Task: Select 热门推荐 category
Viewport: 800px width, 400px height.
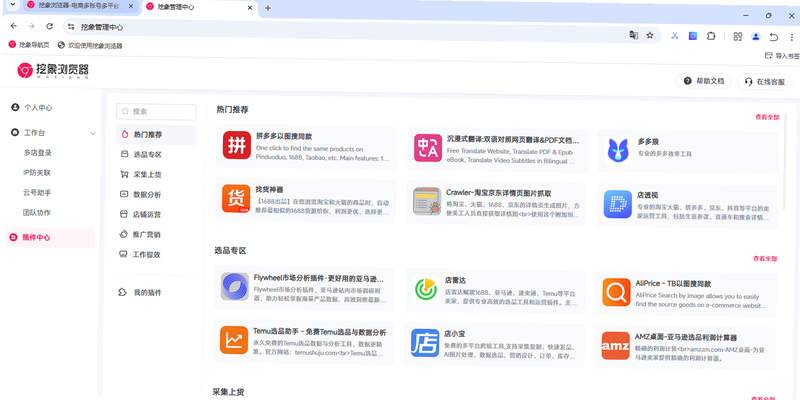Action: pos(156,135)
